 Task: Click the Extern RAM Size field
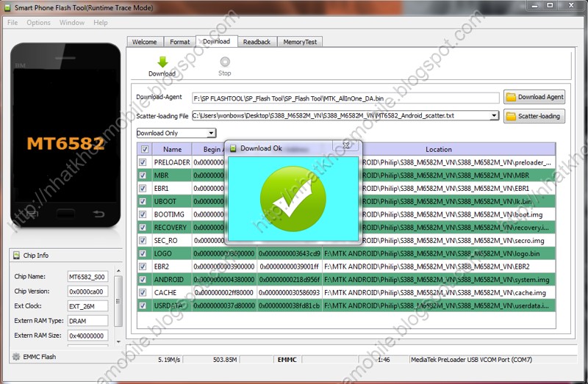pos(87,336)
